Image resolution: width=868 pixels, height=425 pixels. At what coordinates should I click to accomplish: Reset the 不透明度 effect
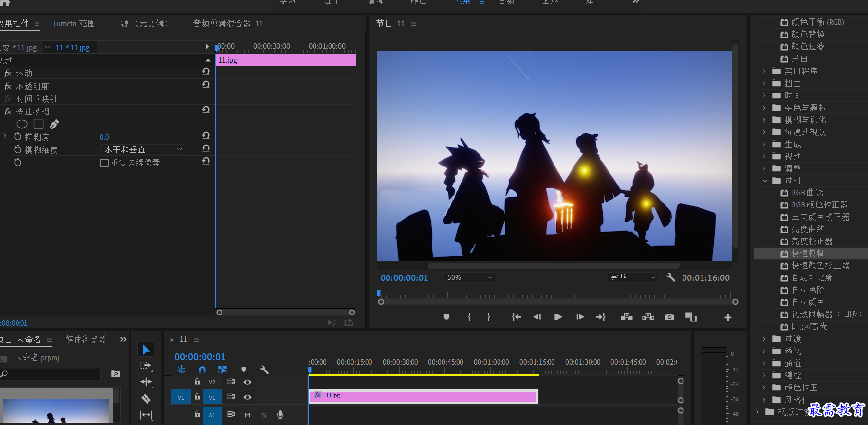click(x=206, y=85)
